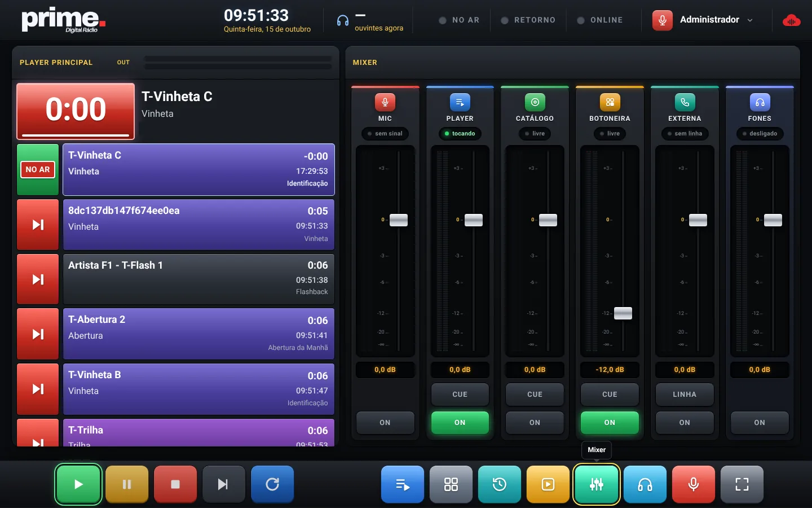Toggle the MIC channel ON button
This screenshot has width=812, height=508.
click(385, 422)
